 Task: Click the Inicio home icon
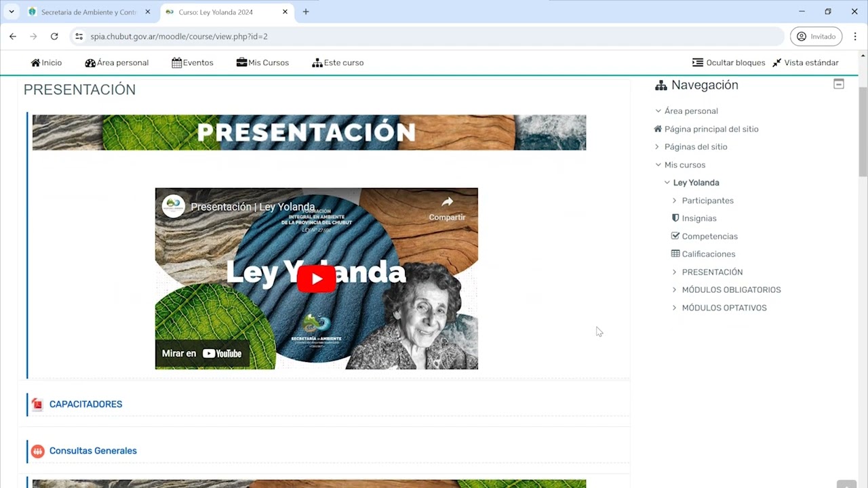coord(35,62)
